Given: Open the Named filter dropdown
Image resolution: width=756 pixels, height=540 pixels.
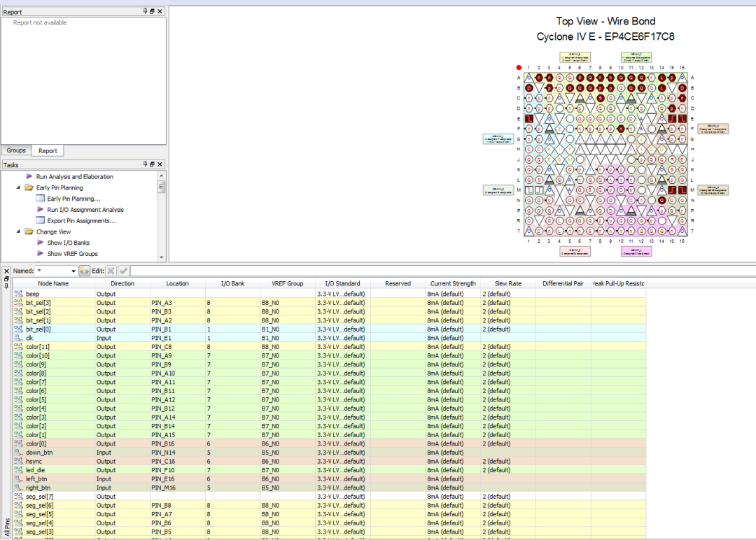Looking at the screenshot, I should (73, 271).
